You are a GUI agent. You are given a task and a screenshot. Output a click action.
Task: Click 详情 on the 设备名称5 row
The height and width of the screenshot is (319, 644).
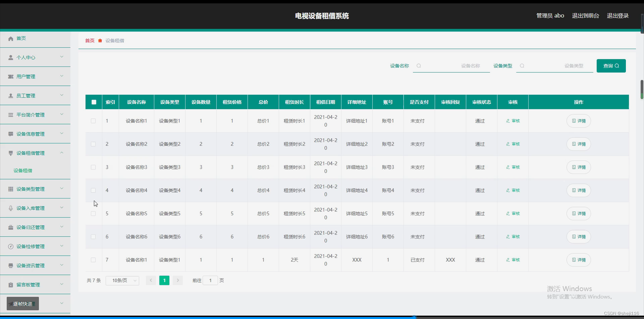578,213
